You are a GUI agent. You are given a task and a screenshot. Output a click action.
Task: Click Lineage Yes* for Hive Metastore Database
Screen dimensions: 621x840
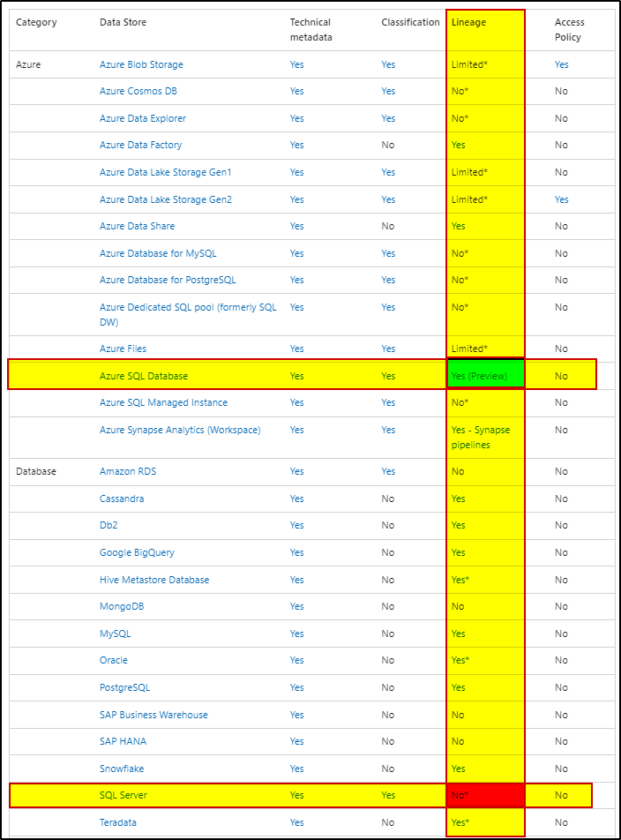(460, 580)
